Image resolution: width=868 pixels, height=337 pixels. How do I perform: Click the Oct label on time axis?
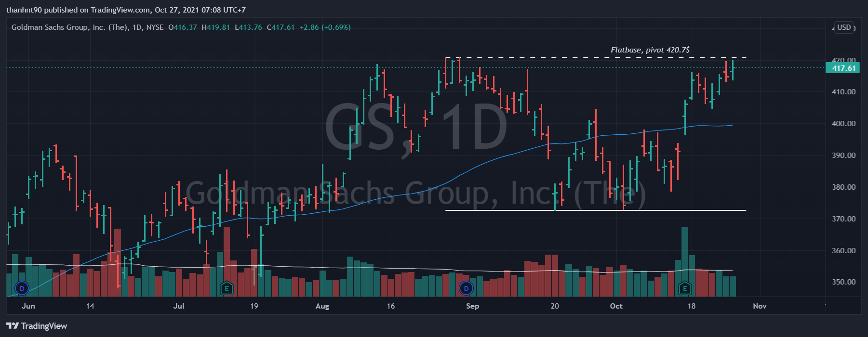(x=616, y=306)
